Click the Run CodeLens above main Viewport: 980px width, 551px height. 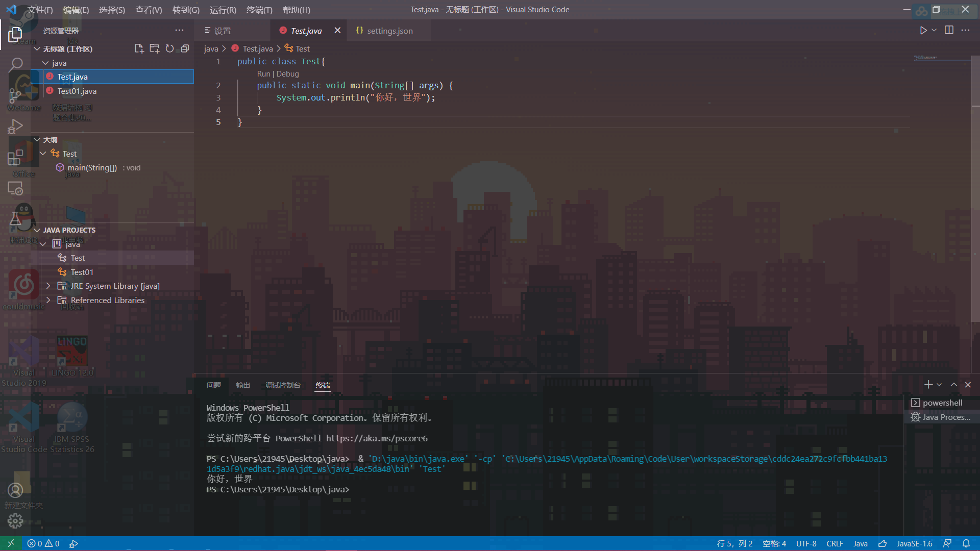pos(263,74)
